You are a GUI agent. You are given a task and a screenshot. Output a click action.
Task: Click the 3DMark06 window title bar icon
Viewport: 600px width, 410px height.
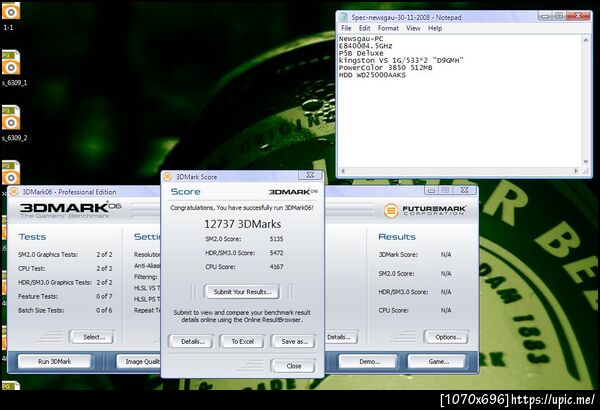click(x=14, y=192)
